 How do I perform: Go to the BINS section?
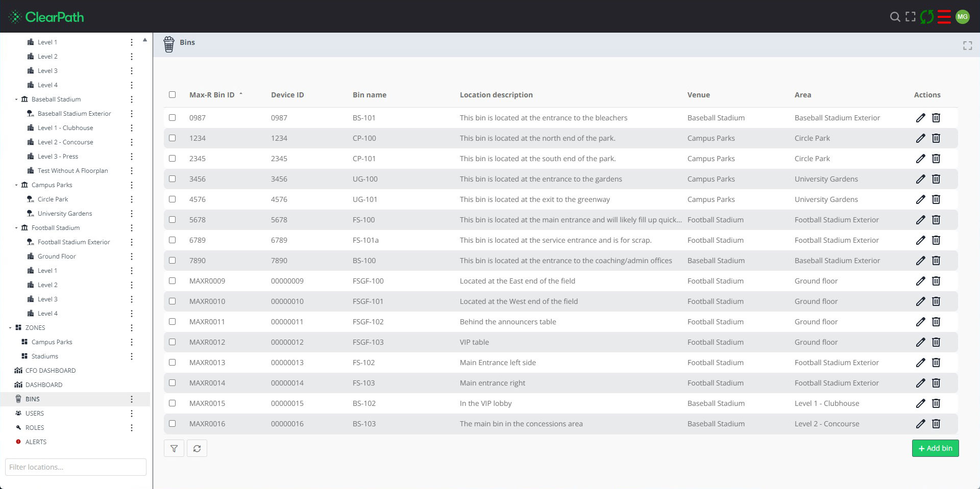tap(33, 399)
